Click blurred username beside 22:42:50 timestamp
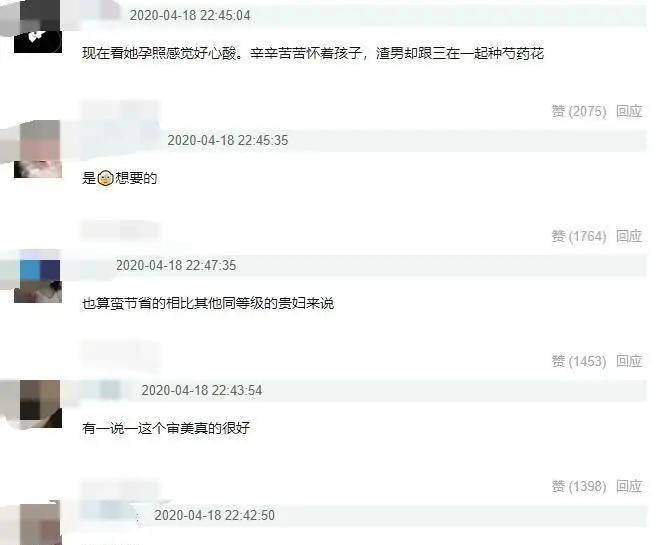Viewport: 657px width, 545px height. (113, 515)
